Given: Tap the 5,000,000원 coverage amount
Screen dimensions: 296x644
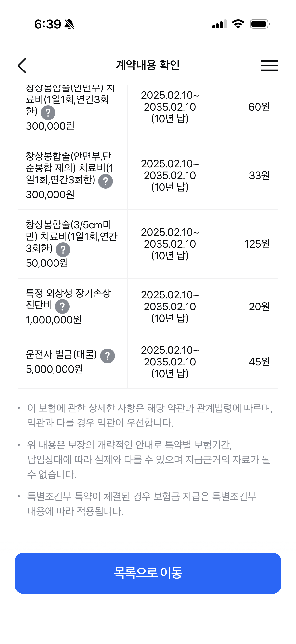Looking at the screenshot, I should point(54,369).
